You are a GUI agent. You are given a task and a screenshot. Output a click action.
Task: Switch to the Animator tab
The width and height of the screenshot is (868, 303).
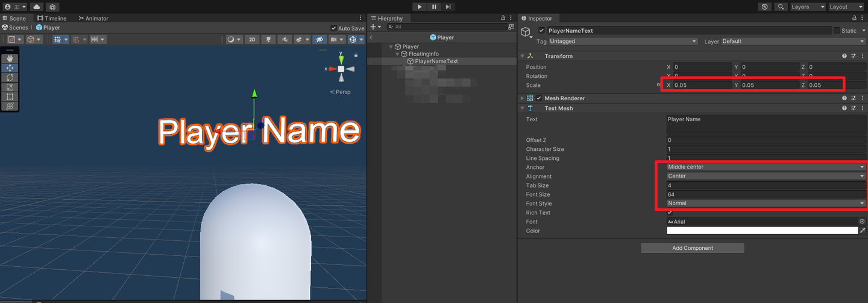click(x=93, y=18)
